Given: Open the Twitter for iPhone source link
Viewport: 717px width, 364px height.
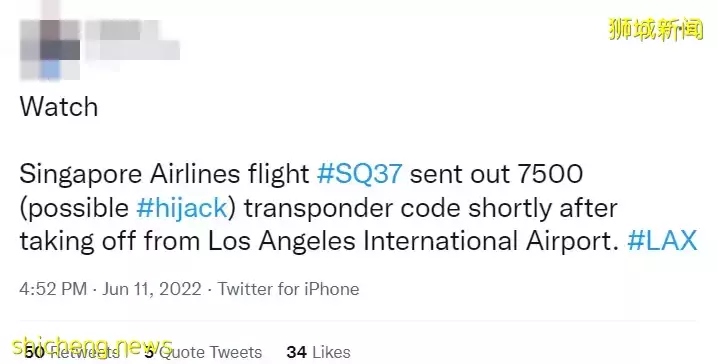Looking at the screenshot, I should (288, 289).
